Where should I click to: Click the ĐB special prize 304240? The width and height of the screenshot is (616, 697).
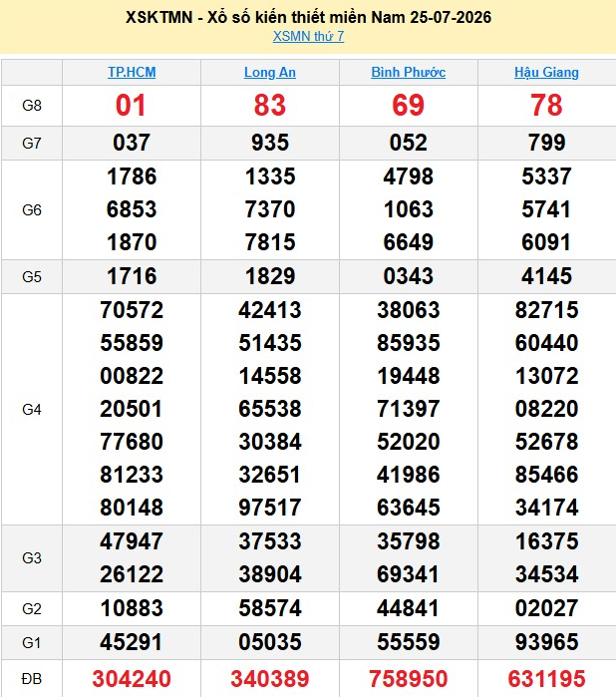point(132,679)
